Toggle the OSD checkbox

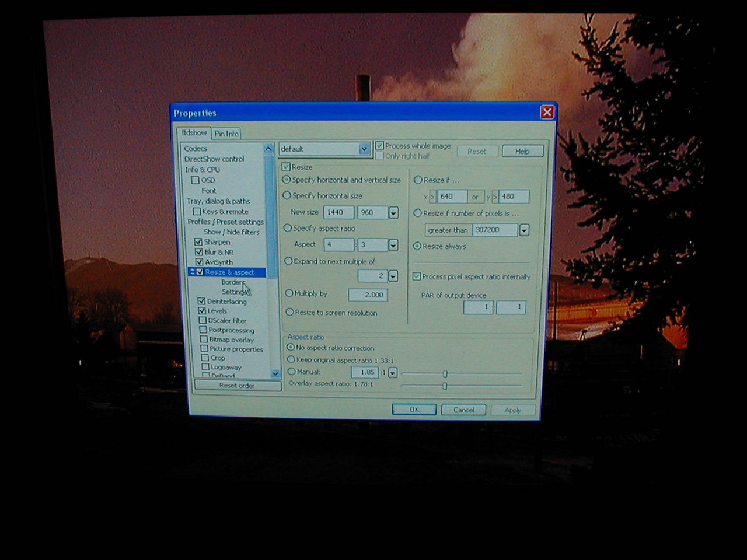(x=196, y=180)
